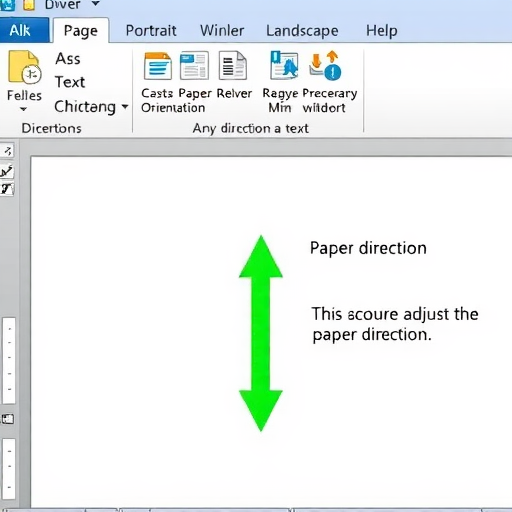Open the Help tab
512x512 pixels.
382,31
